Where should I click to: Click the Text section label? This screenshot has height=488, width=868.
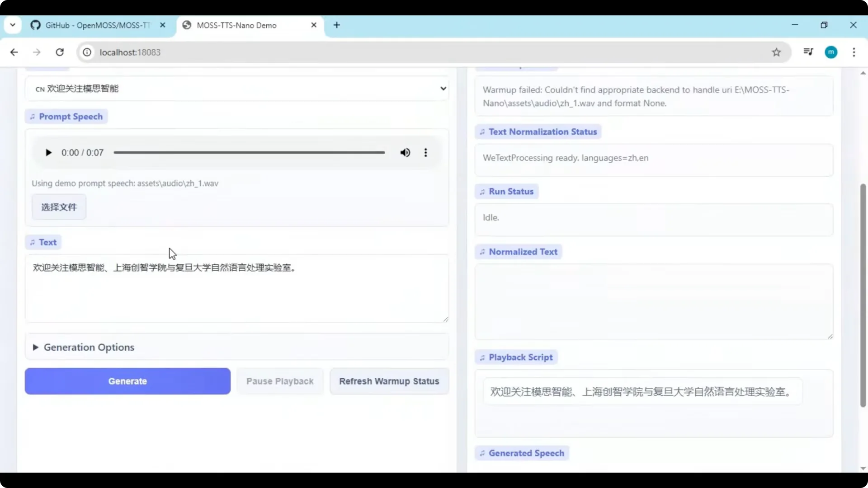[x=43, y=242]
